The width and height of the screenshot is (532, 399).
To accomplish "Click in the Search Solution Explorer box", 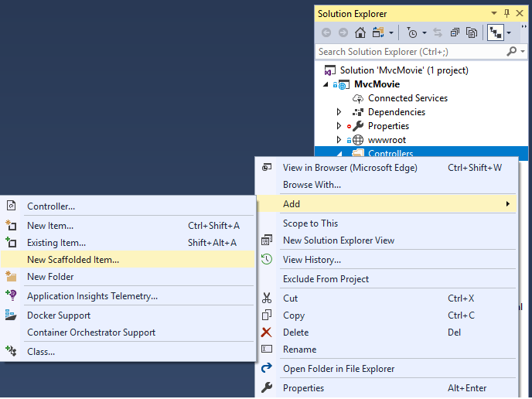I will (x=410, y=52).
